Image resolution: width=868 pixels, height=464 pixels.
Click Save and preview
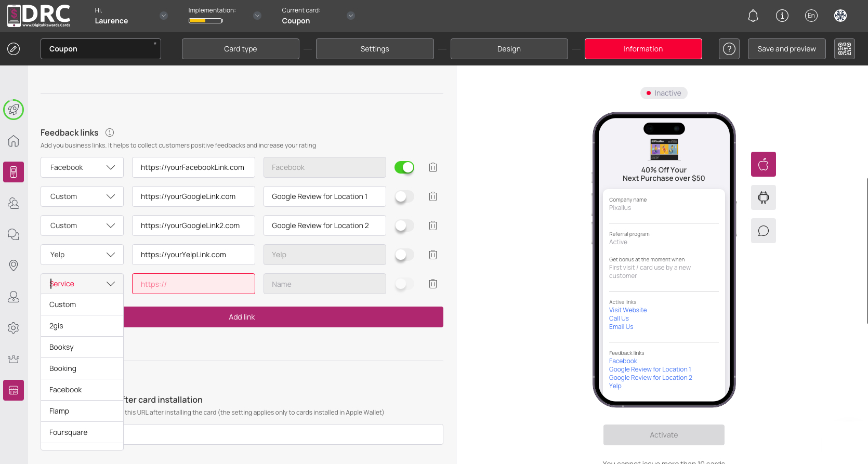click(x=787, y=49)
